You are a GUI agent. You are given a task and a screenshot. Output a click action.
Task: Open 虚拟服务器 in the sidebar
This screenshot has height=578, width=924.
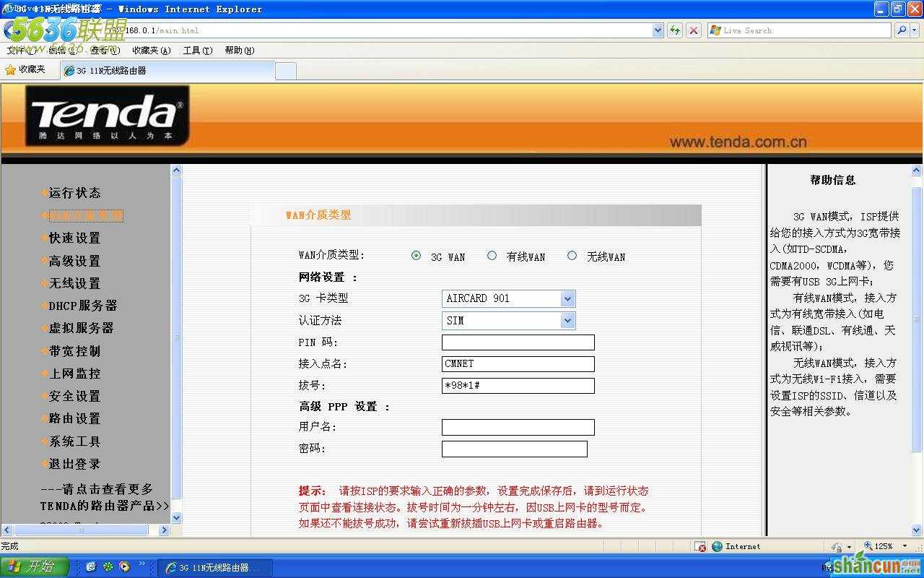coord(81,328)
